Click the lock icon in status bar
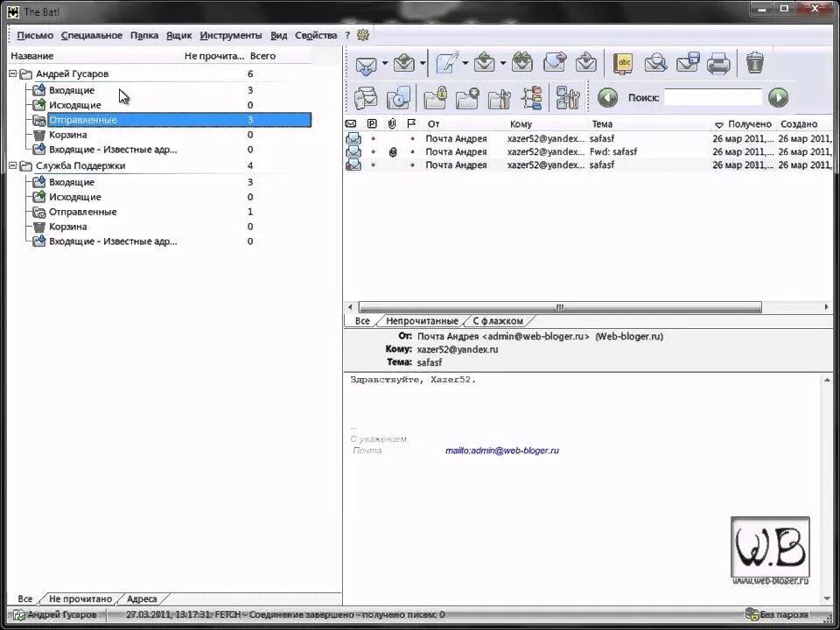840x630 pixels. (752, 614)
